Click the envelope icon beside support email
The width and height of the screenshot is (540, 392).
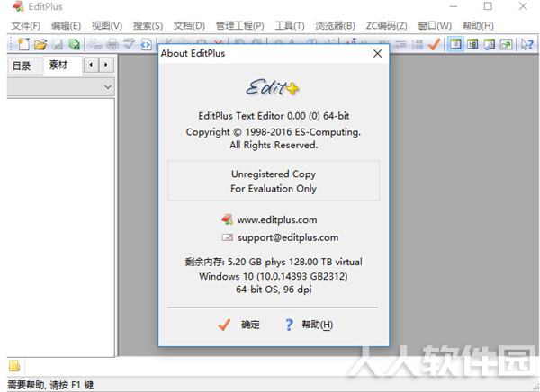coord(228,237)
